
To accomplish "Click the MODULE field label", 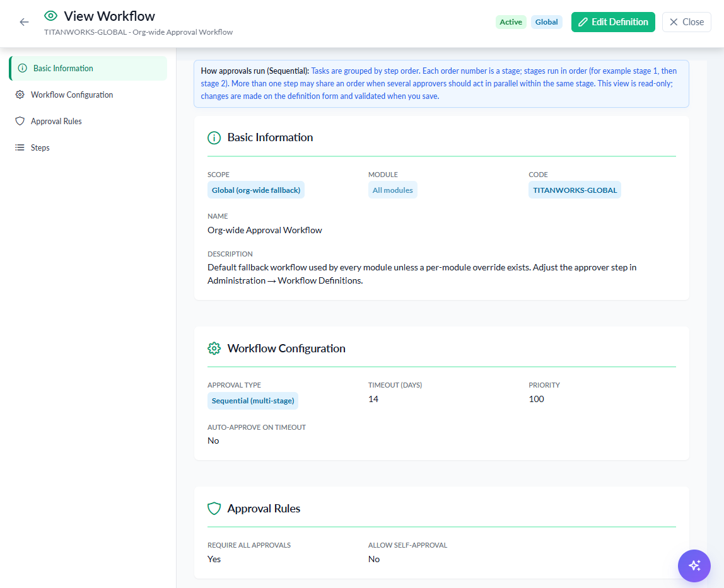I will 383,175.
